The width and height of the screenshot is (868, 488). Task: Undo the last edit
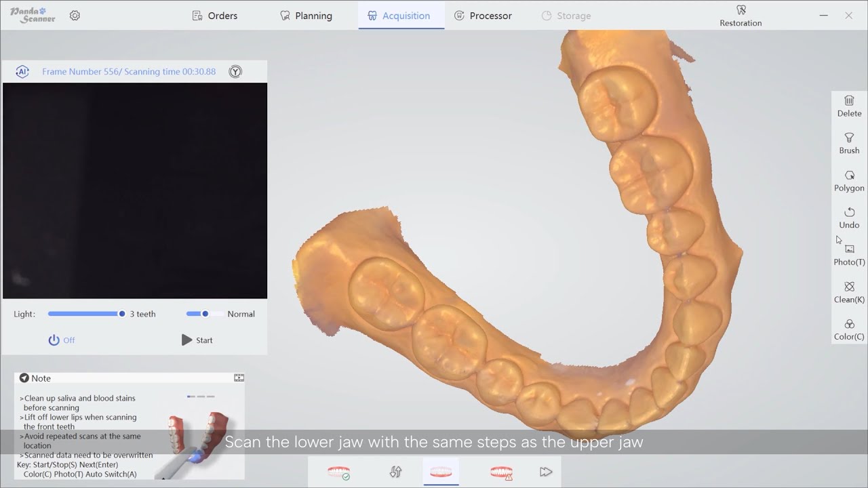[849, 218]
